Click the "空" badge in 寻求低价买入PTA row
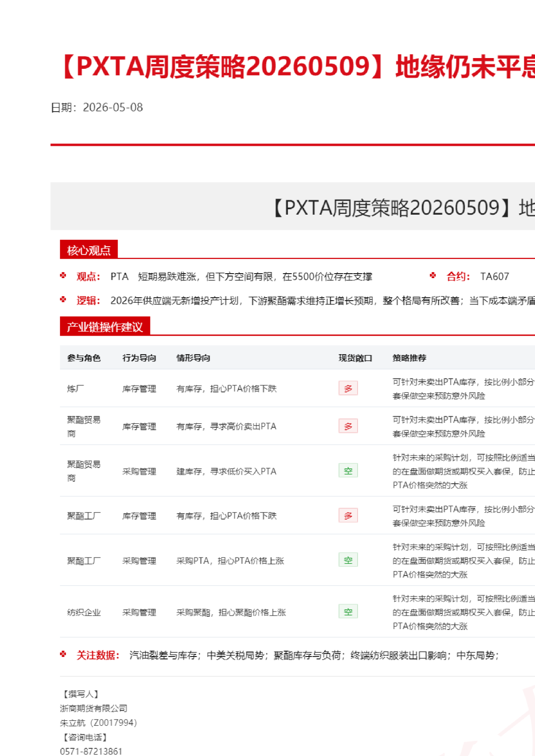The width and height of the screenshot is (535, 756). tap(348, 471)
